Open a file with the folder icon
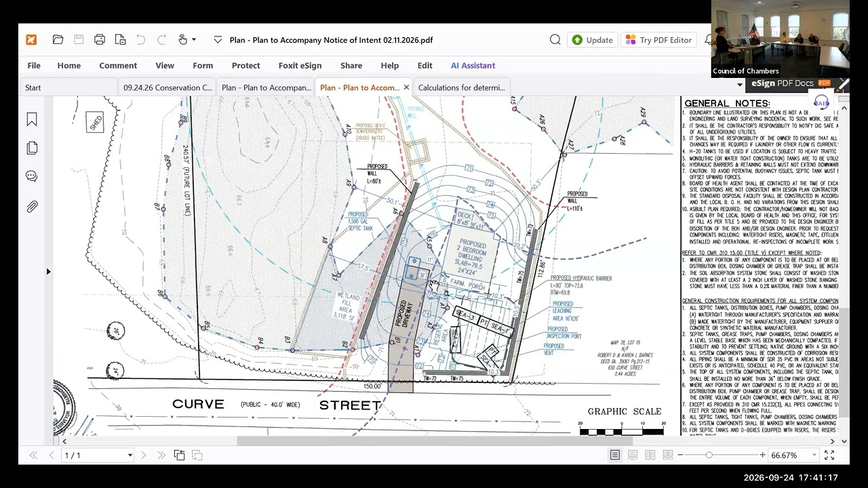 point(58,40)
